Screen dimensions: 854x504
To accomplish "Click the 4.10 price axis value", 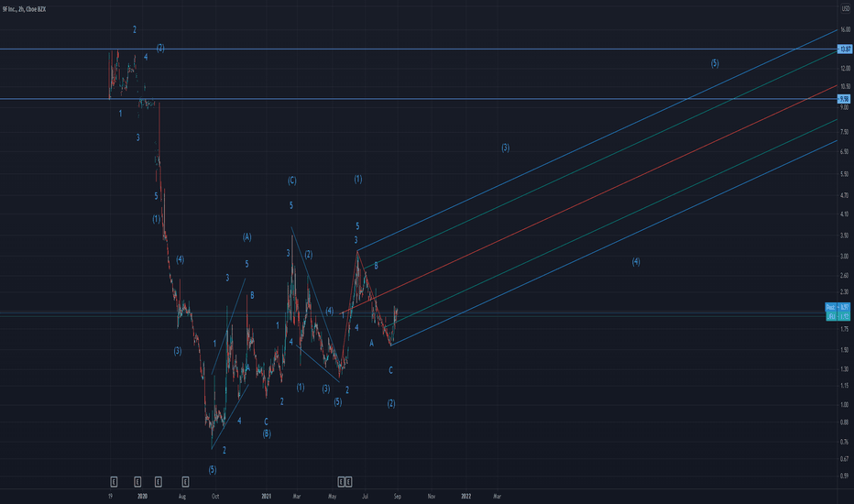I will click(x=845, y=214).
